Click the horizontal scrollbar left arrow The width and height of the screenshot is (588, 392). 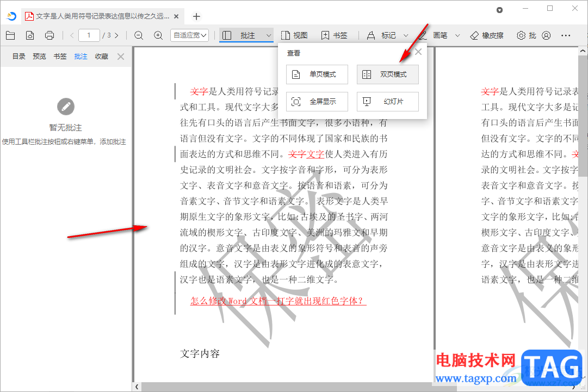pyautogui.click(x=137, y=387)
